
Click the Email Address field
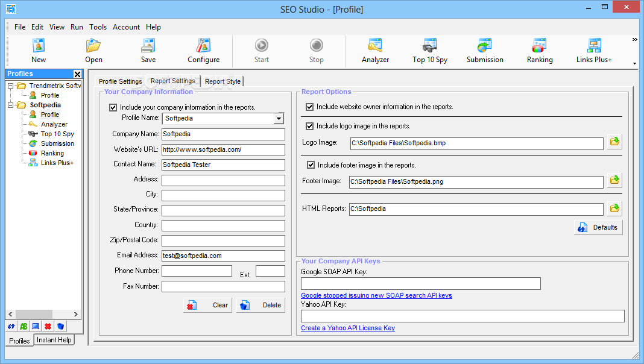coord(223,256)
